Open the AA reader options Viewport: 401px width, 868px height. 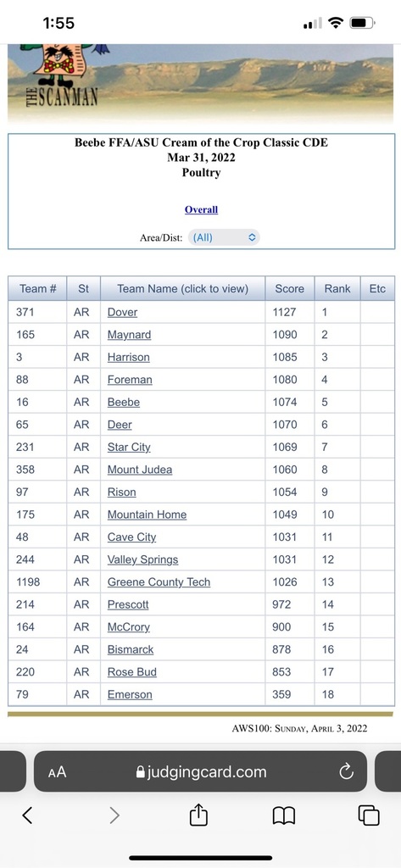pos(57,772)
